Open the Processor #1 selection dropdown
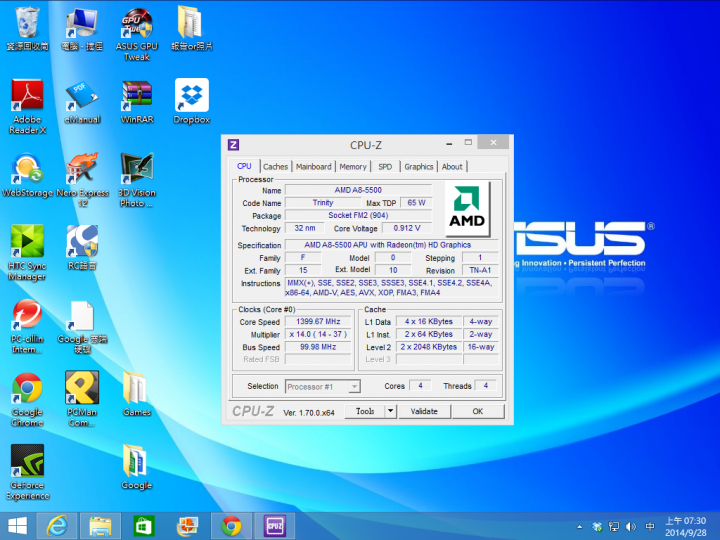The height and width of the screenshot is (540, 720). pos(322,387)
